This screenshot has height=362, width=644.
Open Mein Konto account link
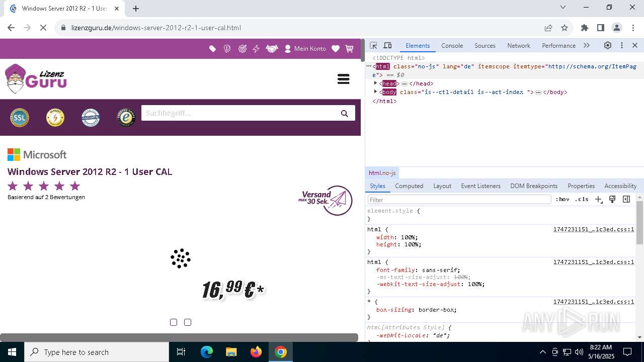click(x=305, y=49)
